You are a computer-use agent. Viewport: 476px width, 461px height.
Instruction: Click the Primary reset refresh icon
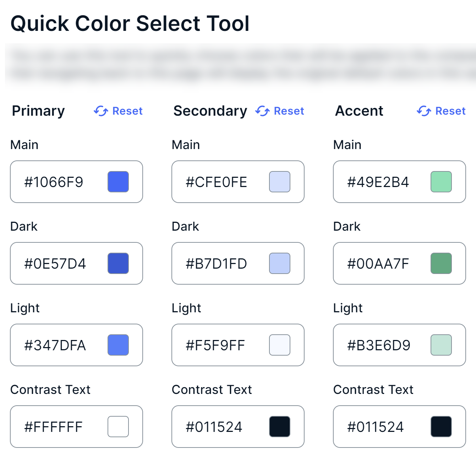pos(101,111)
